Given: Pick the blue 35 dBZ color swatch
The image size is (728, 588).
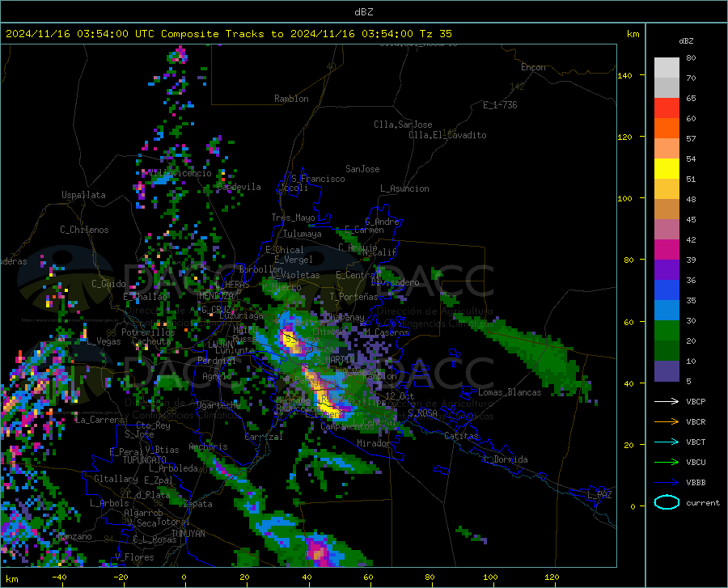Looking at the screenshot, I should [x=667, y=290].
